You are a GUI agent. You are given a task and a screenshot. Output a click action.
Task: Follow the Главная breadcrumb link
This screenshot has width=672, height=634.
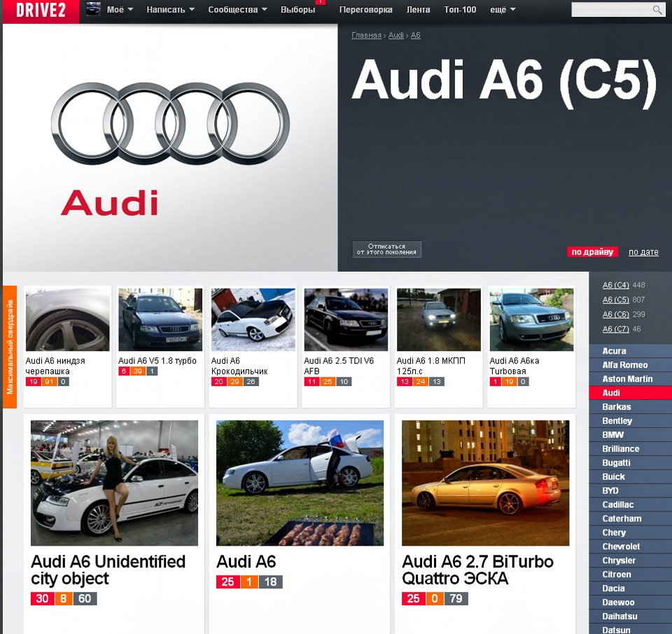366,35
